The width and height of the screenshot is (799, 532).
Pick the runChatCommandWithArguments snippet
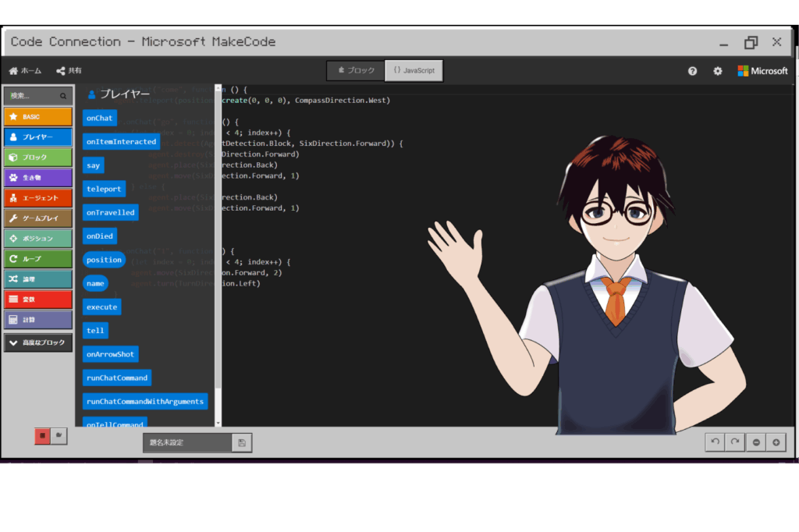click(x=145, y=402)
